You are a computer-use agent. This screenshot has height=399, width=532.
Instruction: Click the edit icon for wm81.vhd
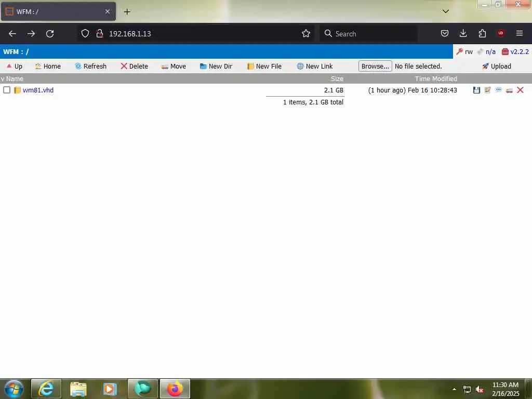pos(487,90)
